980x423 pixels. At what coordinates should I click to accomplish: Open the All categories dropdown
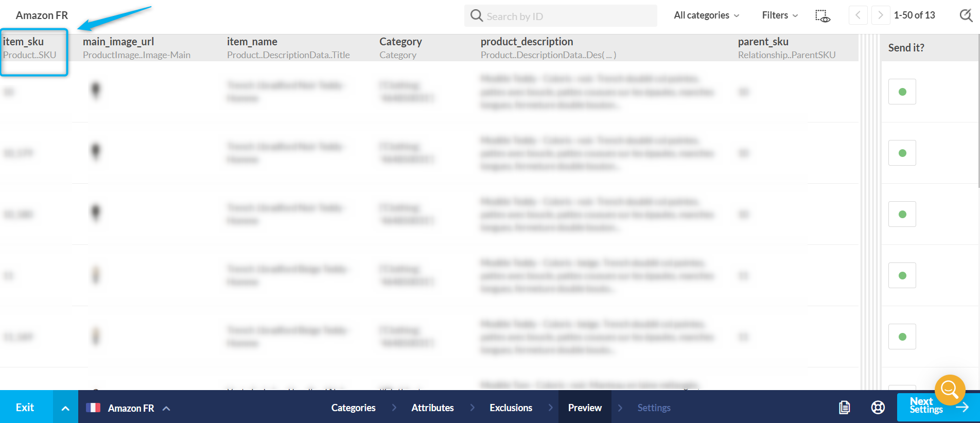click(x=706, y=15)
